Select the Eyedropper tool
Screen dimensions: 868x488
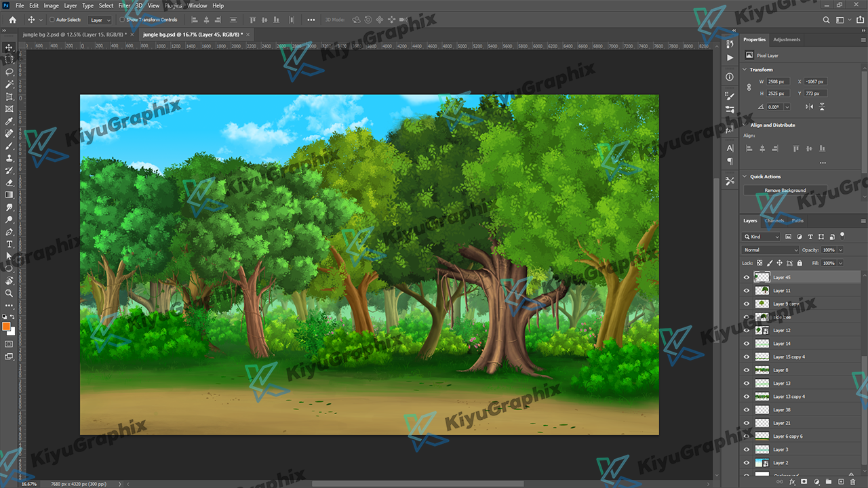9,121
